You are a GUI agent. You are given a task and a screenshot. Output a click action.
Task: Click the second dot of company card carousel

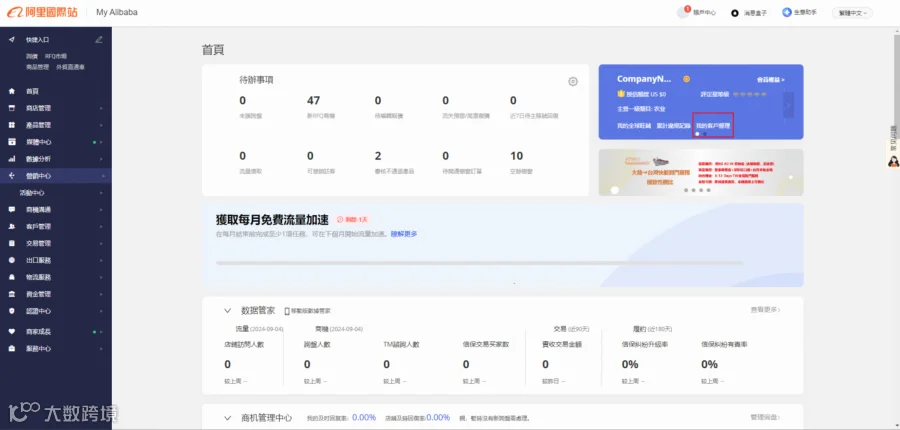point(705,134)
